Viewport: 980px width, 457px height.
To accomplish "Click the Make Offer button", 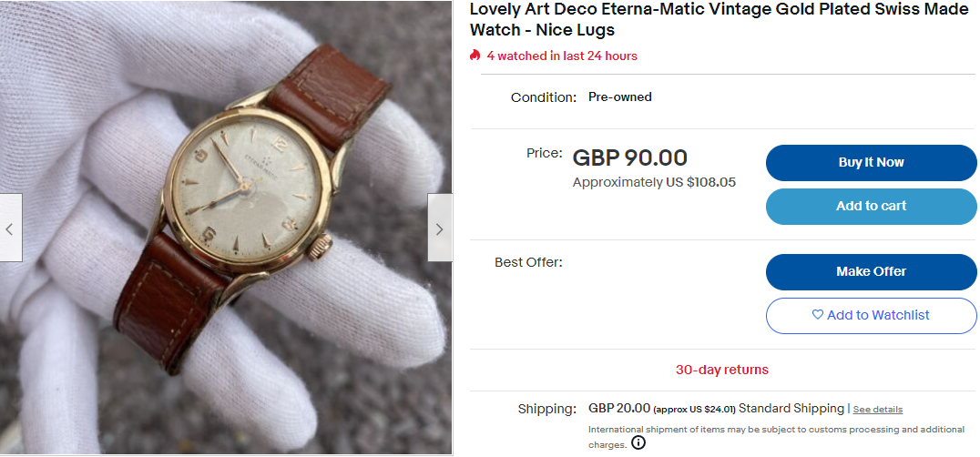I will [x=871, y=271].
